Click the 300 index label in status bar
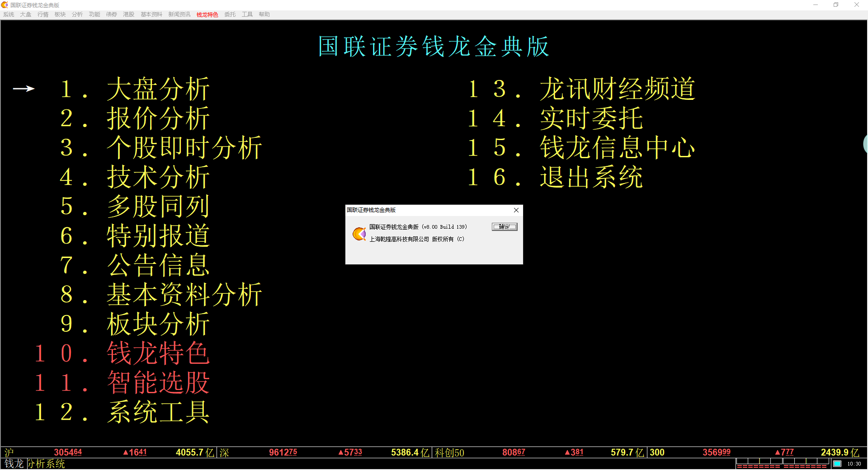Viewport: 868px width, 470px height. click(x=657, y=452)
